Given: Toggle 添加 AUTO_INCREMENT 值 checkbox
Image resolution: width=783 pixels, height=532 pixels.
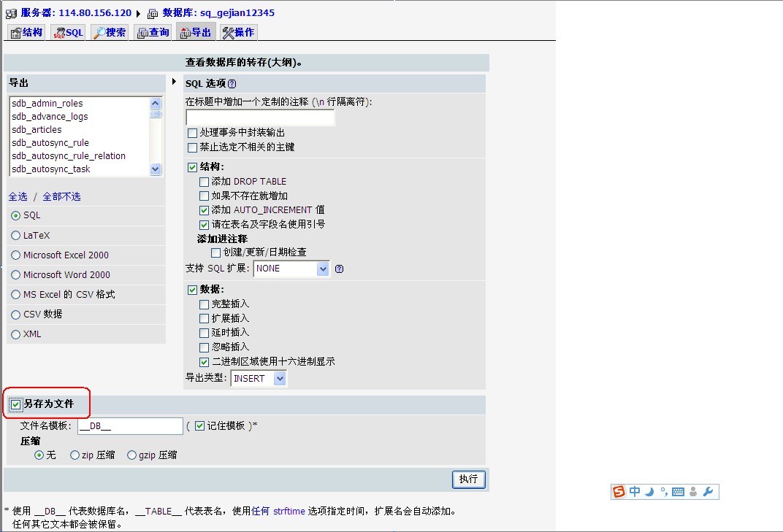Looking at the screenshot, I should [204, 211].
